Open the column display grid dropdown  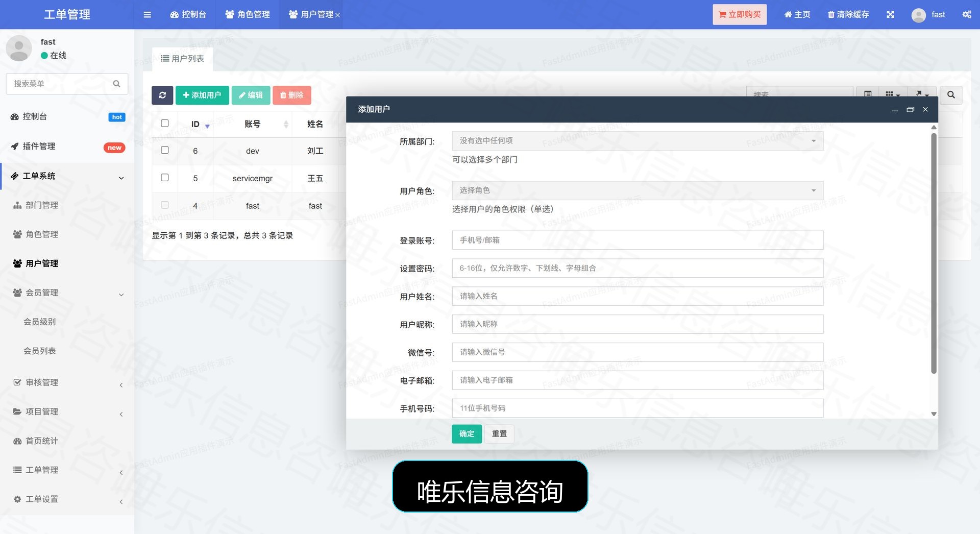(x=893, y=94)
